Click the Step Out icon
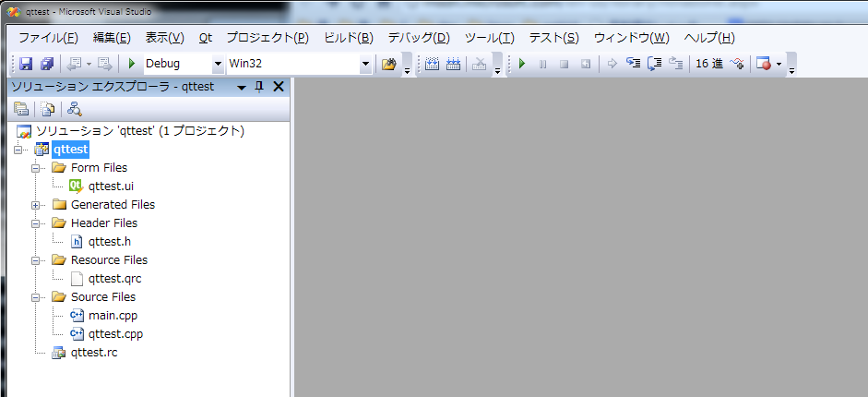 (676, 63)
